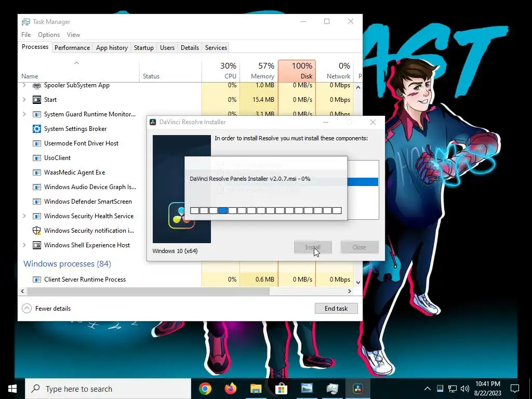Open the View menu in Task Manager
The height and width of the screenshot is (399, 532).
pyautogui.click(x=73, y=35)
